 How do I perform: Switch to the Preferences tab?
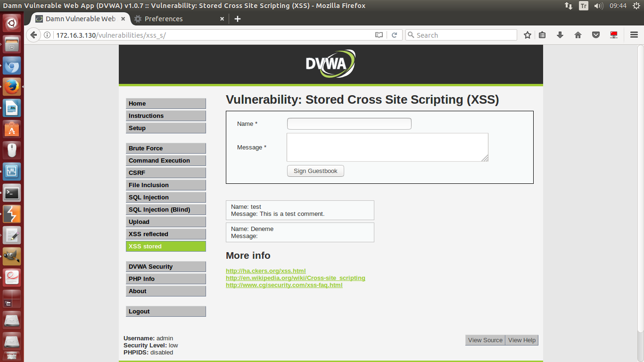coord(179,19)
